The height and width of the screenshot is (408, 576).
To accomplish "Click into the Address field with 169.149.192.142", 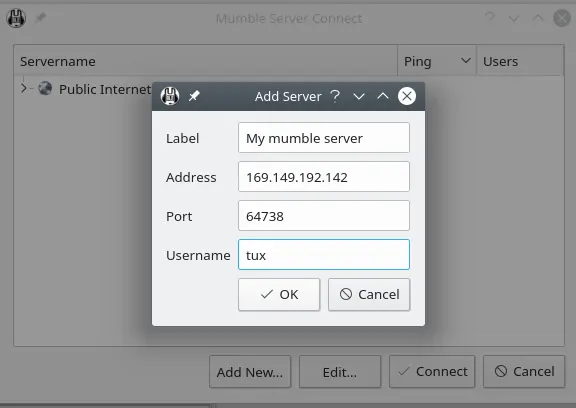I will 324,177.
